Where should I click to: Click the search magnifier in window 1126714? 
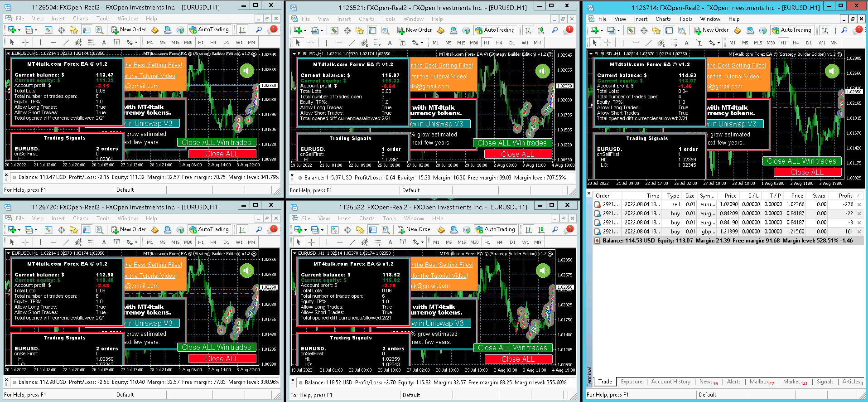coord(844,30)
